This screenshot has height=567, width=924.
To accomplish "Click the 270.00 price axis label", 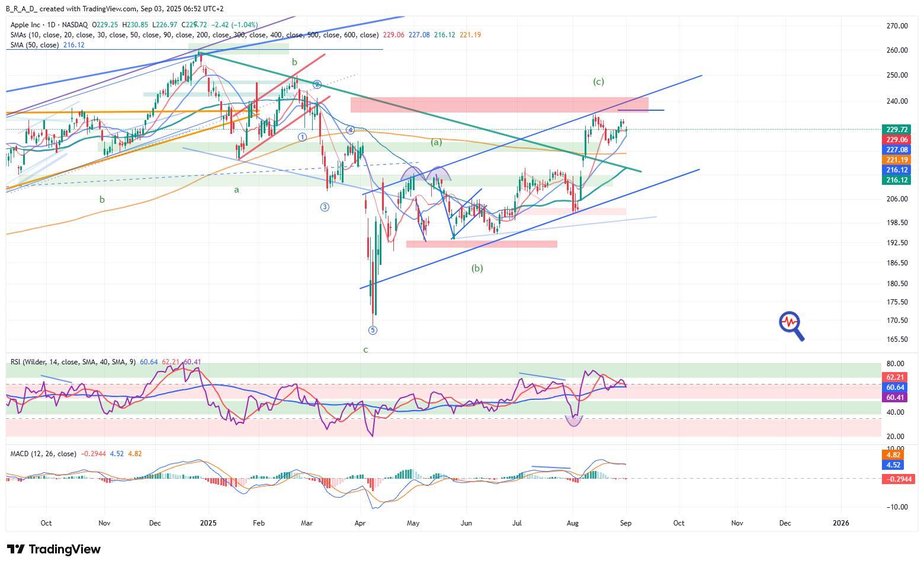I will pyautogui.click(x=897, y=26).
